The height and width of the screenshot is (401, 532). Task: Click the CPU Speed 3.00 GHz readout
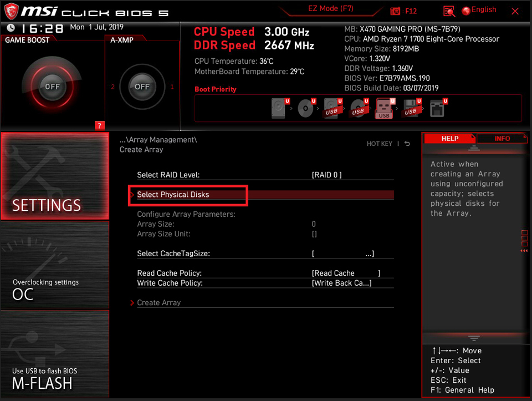(252, 32)
